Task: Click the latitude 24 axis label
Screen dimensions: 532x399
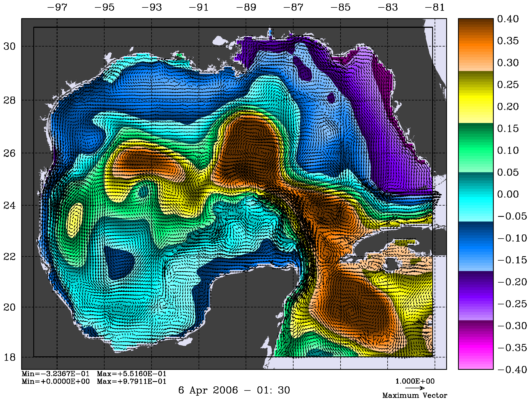Action: pos(10,206)
